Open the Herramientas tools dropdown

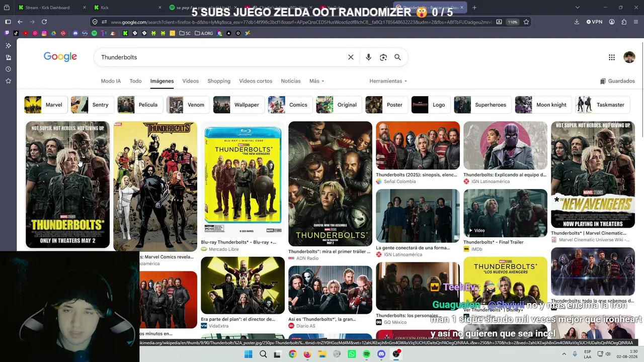(388, 81)
